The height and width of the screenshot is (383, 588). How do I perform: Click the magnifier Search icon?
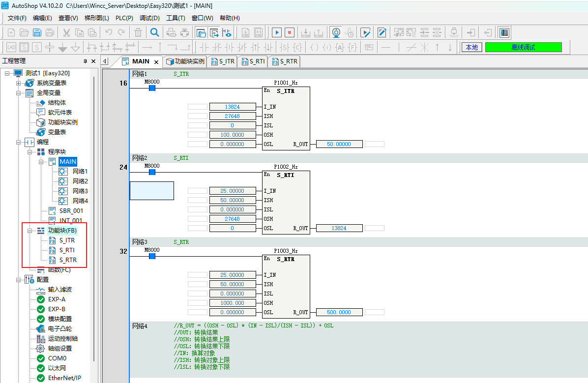click(x=154, y=33)
